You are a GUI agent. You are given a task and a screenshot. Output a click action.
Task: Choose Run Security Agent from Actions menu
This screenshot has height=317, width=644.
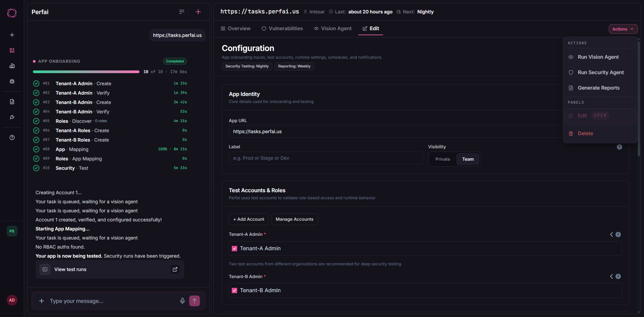click(600, 72)
